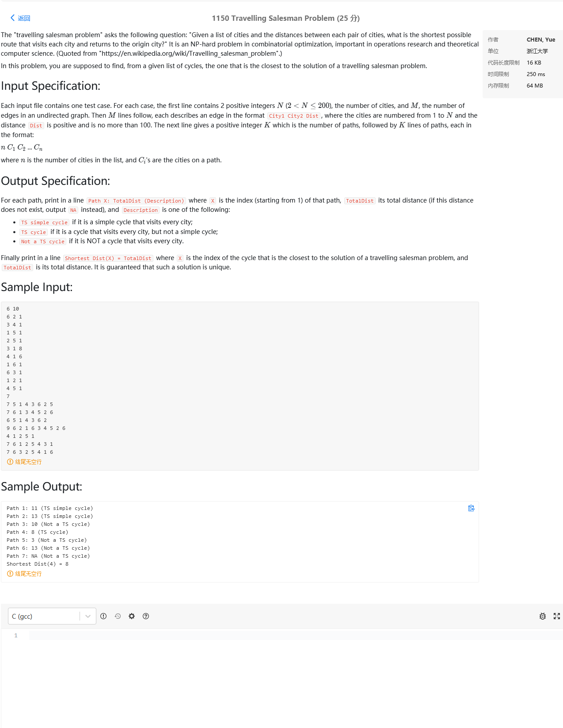563x728 pixels.
Task: Click the Sample Output heading
Action: coord(42,487)
